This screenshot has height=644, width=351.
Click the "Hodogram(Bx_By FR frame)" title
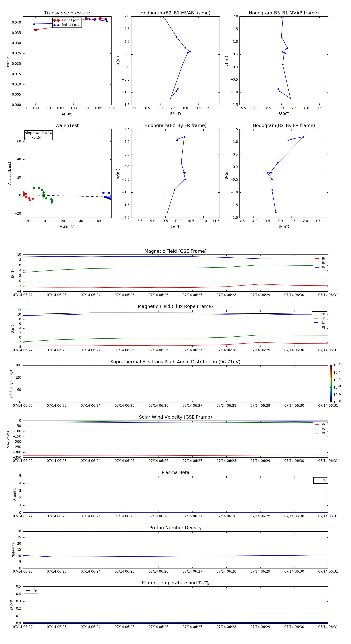coord(284,125)
